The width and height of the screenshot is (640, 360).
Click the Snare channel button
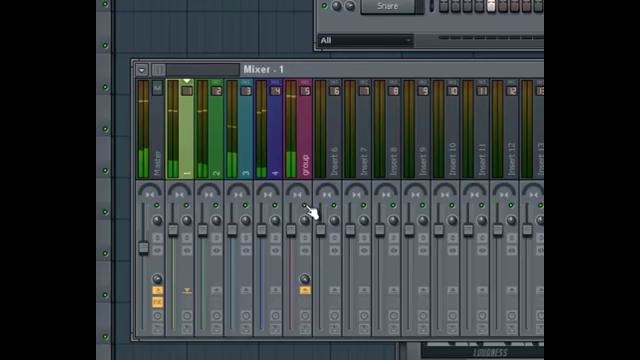[x=387, y=6]
